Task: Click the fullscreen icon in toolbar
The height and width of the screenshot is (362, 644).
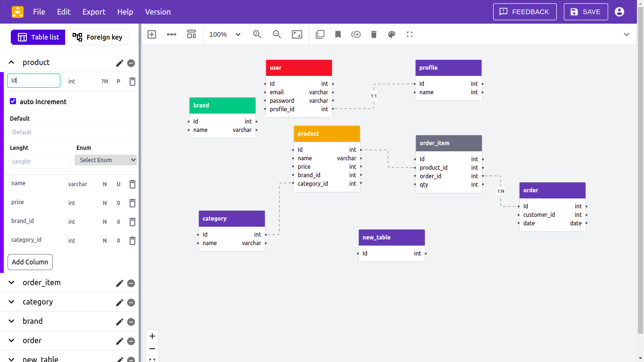Action: (410, 34)
